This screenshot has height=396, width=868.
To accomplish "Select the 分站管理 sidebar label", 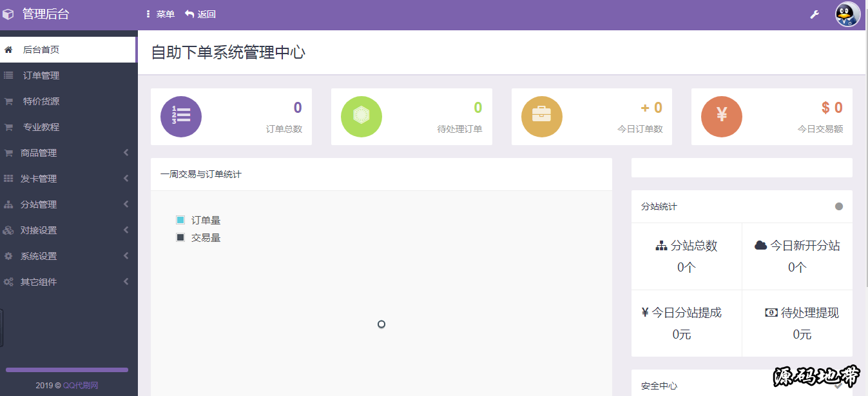I will pos(39,204).
